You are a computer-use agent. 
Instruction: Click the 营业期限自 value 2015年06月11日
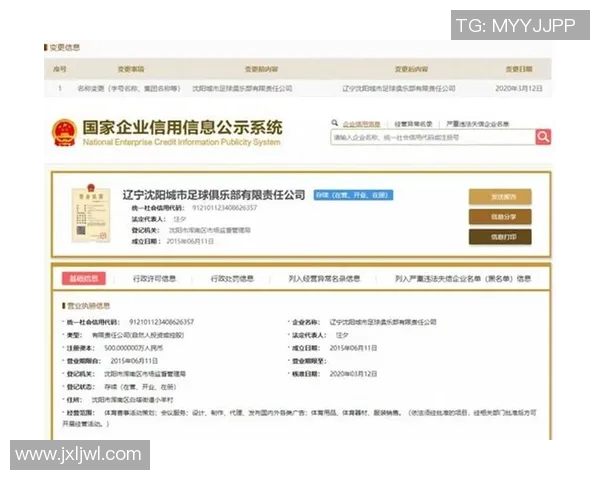tap(134, 361)
